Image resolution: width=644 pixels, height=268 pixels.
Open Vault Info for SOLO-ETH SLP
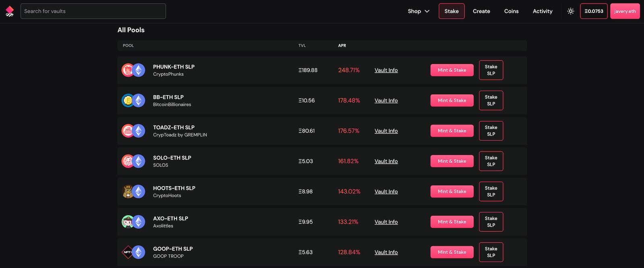click(x=386, y=161)
